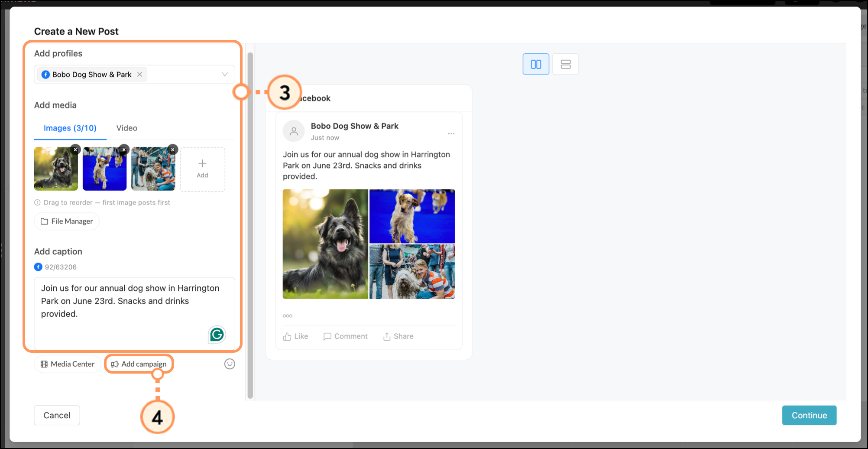Remove the black shepherd dog image
Screen dimensions: 868x449
click(75, 150)
